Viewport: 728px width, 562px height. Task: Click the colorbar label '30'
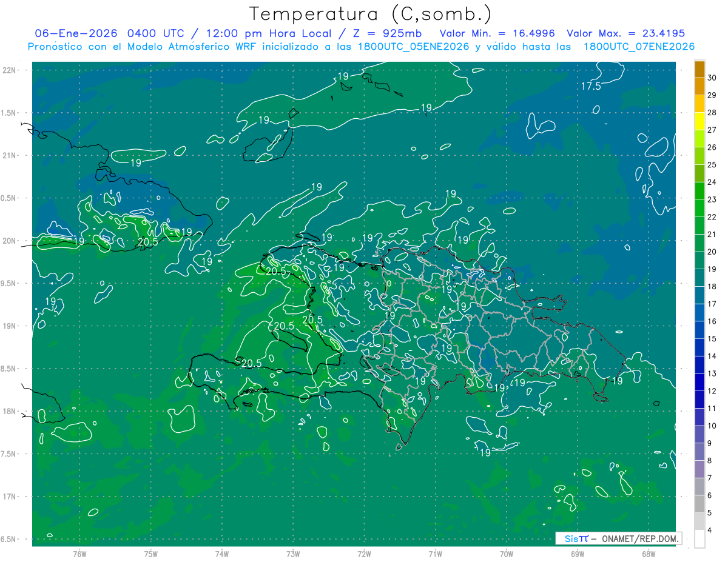(712, 78)
